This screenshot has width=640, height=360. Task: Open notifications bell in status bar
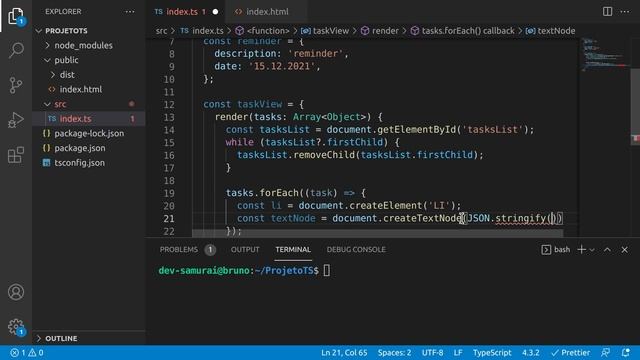tap(625, 353)
